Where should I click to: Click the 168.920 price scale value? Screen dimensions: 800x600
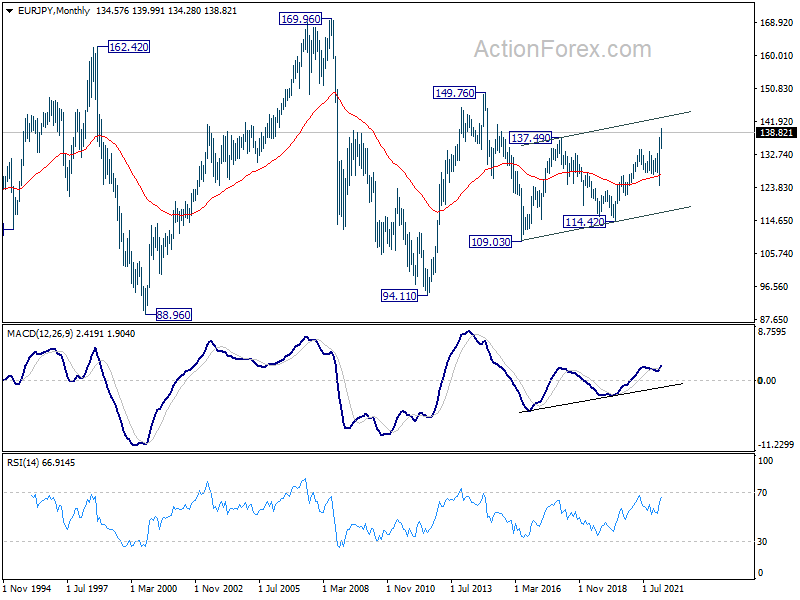777,22
